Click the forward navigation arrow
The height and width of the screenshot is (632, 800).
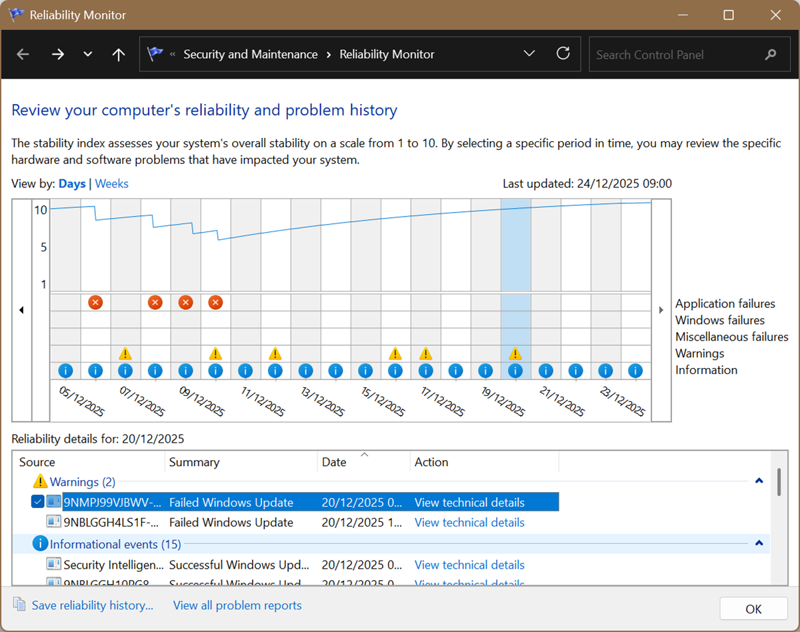point(57,54)
